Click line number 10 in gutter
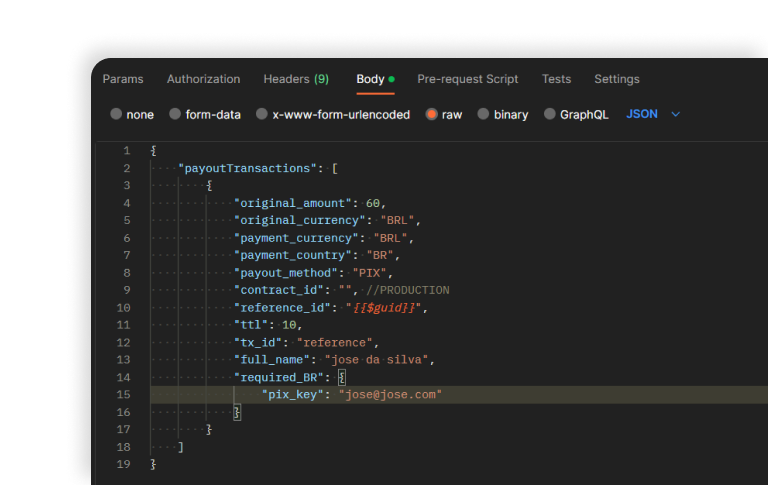Viewport: 768px width, 485px height. click(x=123, y=308)
